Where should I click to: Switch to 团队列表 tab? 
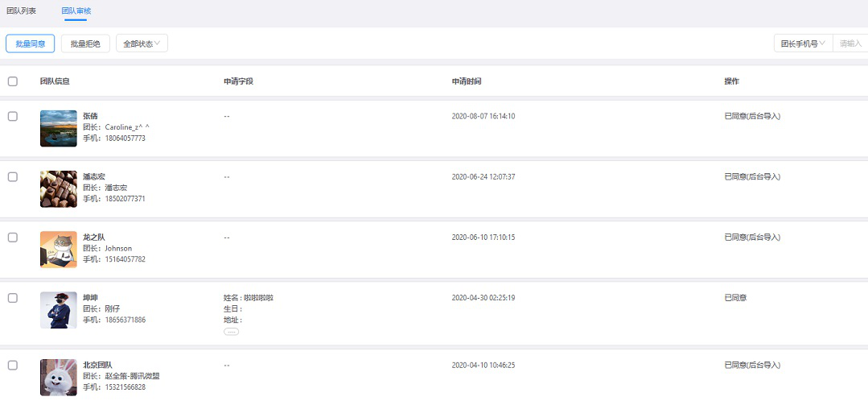click(x=22, y=10)
